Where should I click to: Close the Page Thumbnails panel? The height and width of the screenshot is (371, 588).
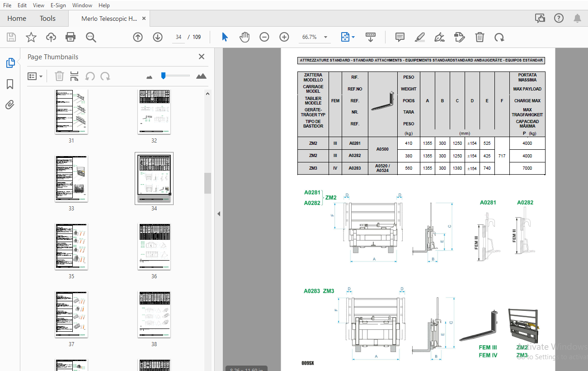click(202, 57)
